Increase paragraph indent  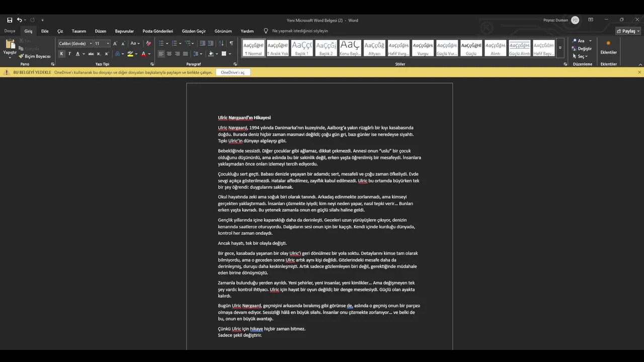click(x=210, y=44)
